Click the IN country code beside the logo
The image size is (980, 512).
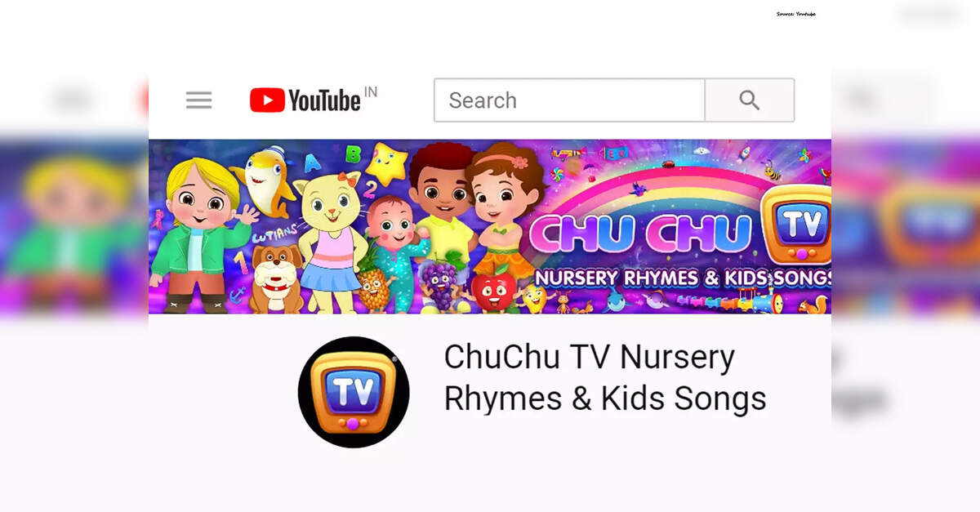coord(371,91)
